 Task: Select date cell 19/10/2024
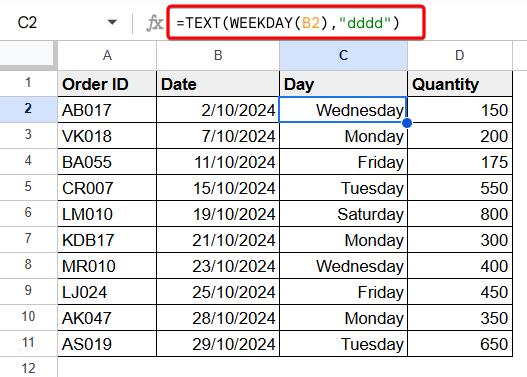point(218,214)
